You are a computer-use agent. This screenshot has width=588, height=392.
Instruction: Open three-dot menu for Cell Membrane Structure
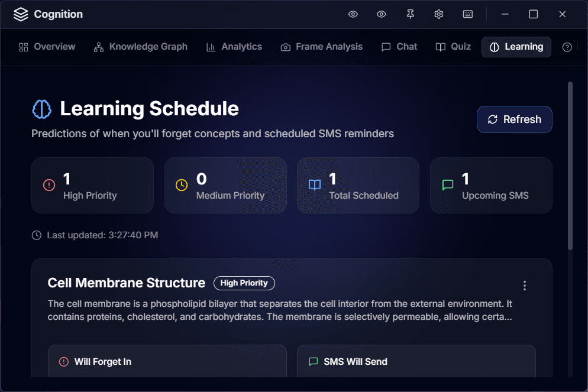coord(524,286)
